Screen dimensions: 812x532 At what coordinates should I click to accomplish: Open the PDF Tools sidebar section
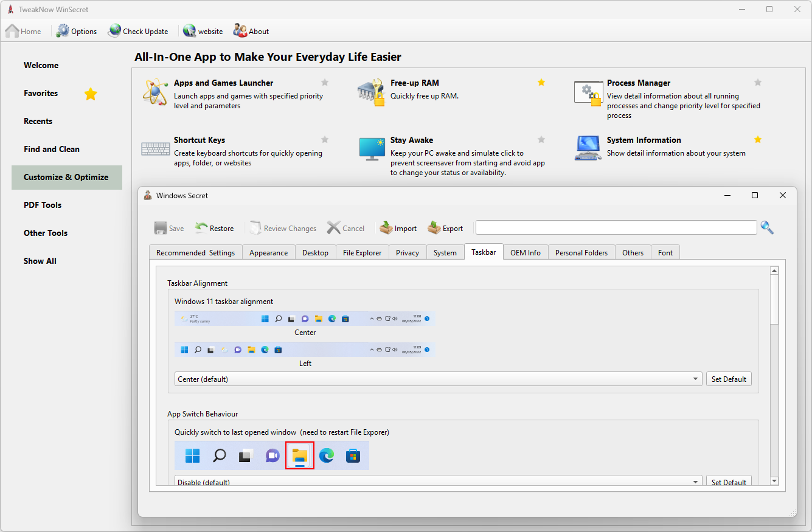click(67, 205)
